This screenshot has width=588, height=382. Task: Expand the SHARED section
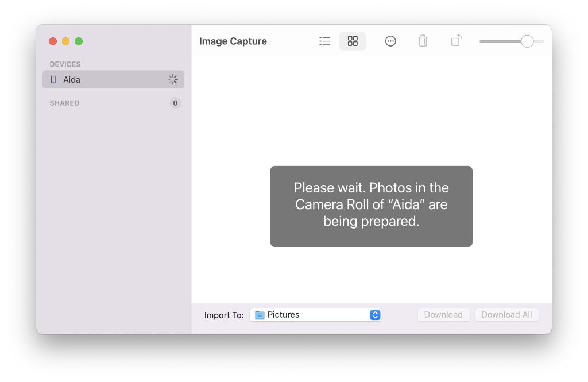click(64, 103)
